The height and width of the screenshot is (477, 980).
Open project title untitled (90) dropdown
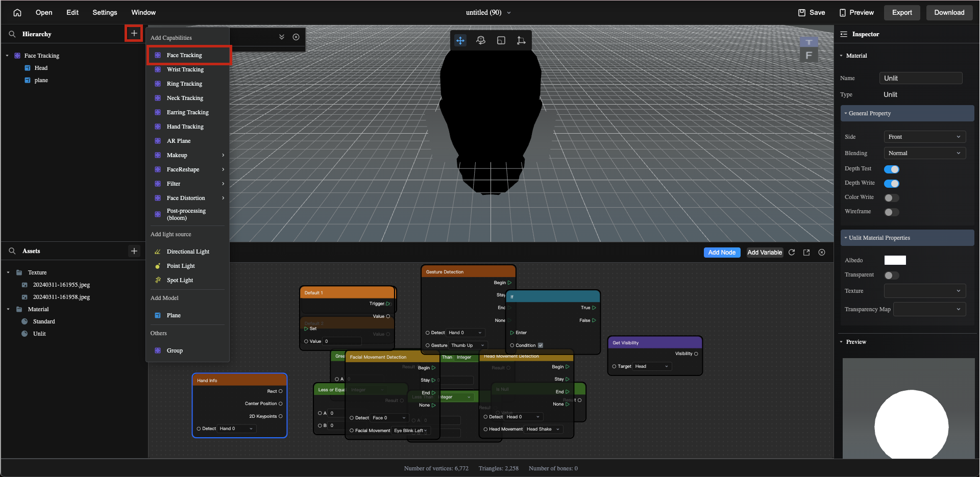click(x=488, y=13)
